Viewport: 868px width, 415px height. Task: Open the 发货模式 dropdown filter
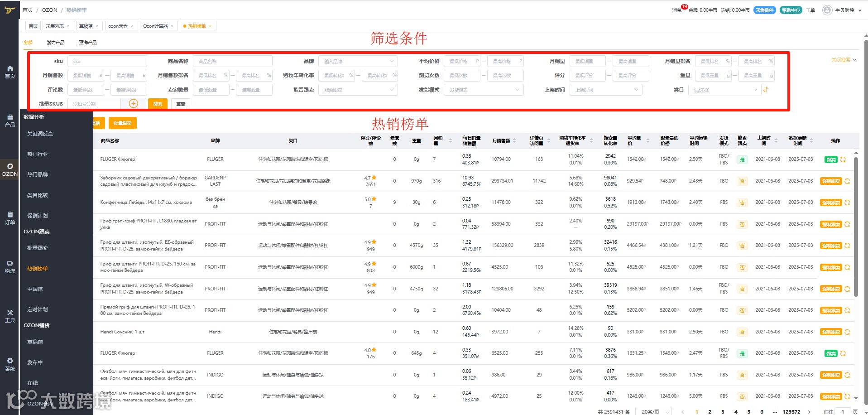pos(484,90)
